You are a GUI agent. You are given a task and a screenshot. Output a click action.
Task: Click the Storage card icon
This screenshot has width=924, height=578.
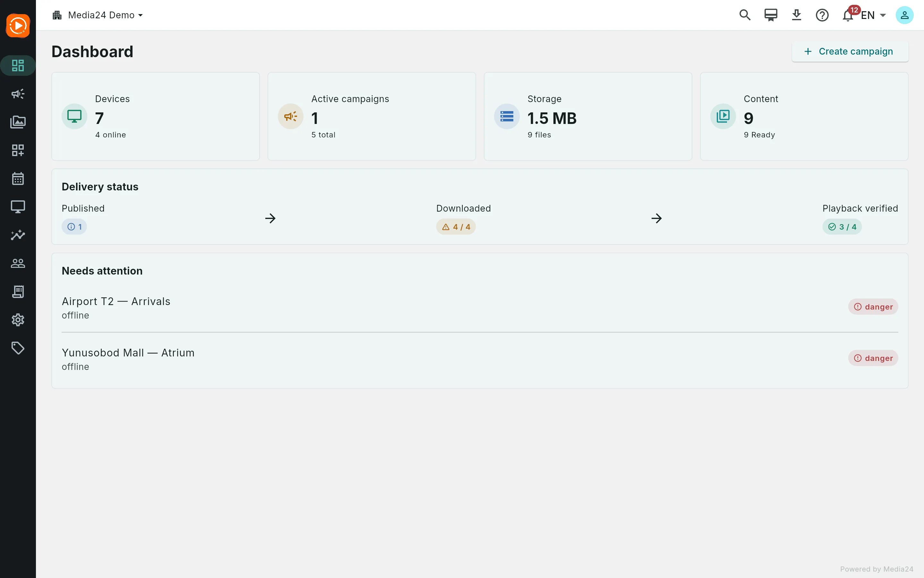point(507,116)
